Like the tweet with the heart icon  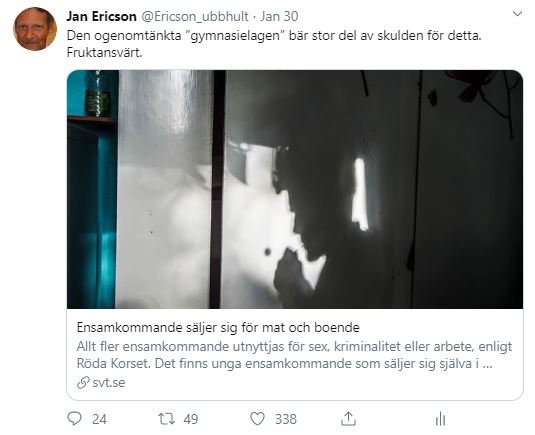[258, 419]
